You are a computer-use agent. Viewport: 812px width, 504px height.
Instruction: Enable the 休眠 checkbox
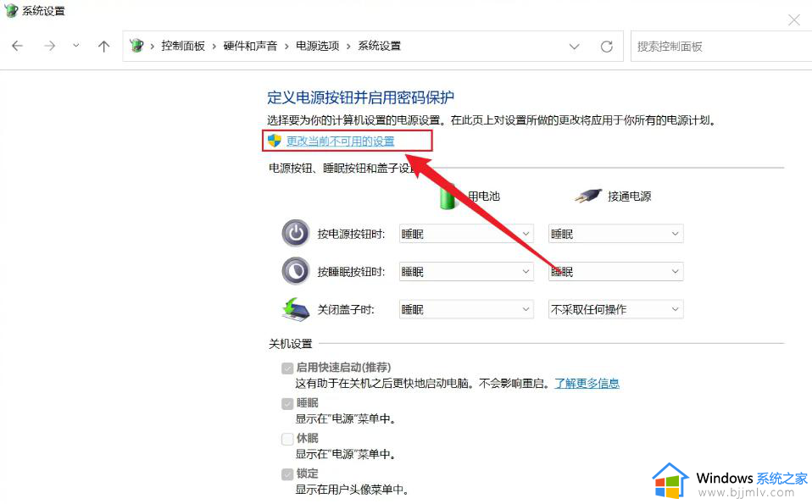(x=287, y=439)
